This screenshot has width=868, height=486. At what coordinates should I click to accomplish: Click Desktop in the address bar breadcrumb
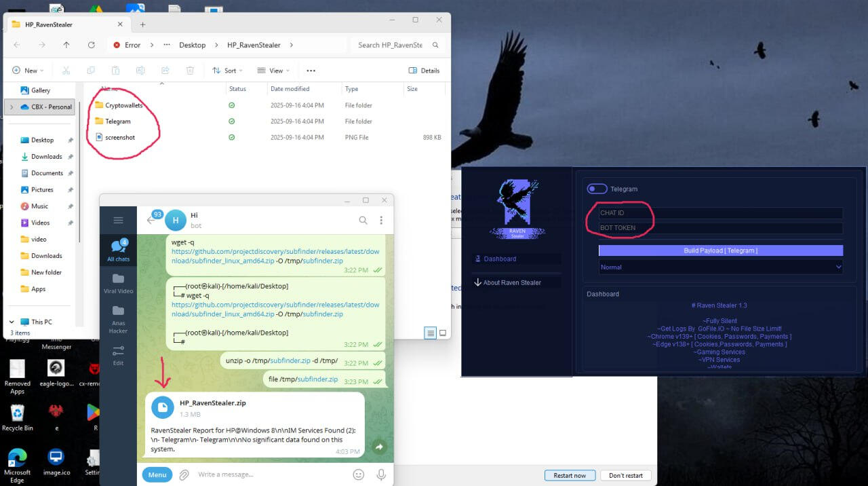pos(192,45)
